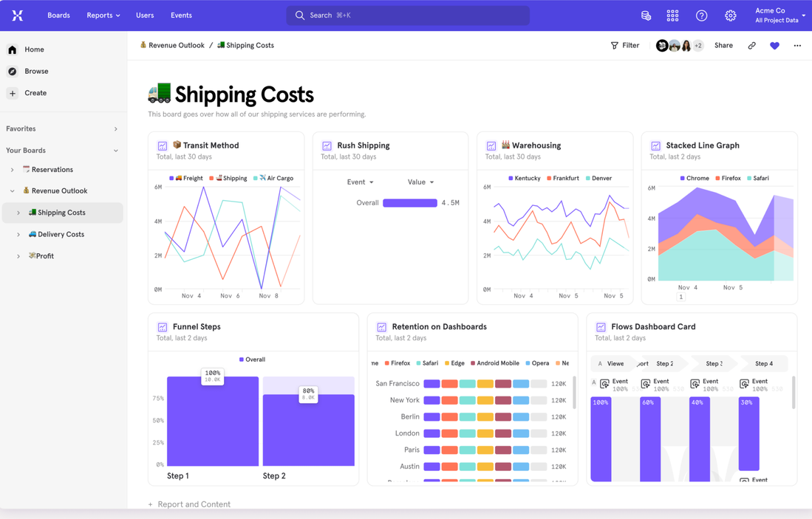Open Boards in the top navigation

click(x=58, y=16)
